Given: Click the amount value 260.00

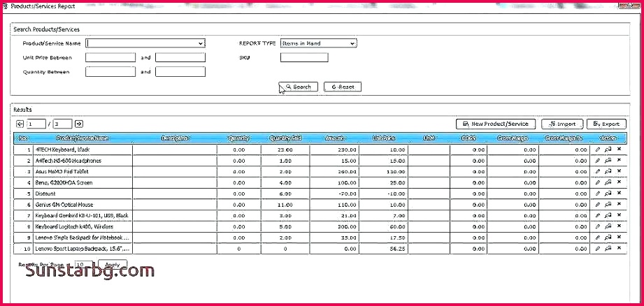Looking at the screenshot, I should click(347, 172).
